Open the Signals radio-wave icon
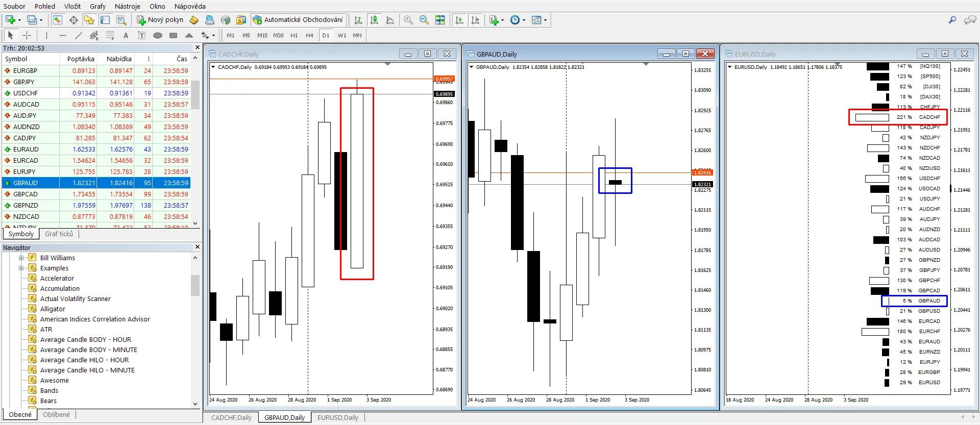Viewport: 980px width, 425px height. point(226,20)
